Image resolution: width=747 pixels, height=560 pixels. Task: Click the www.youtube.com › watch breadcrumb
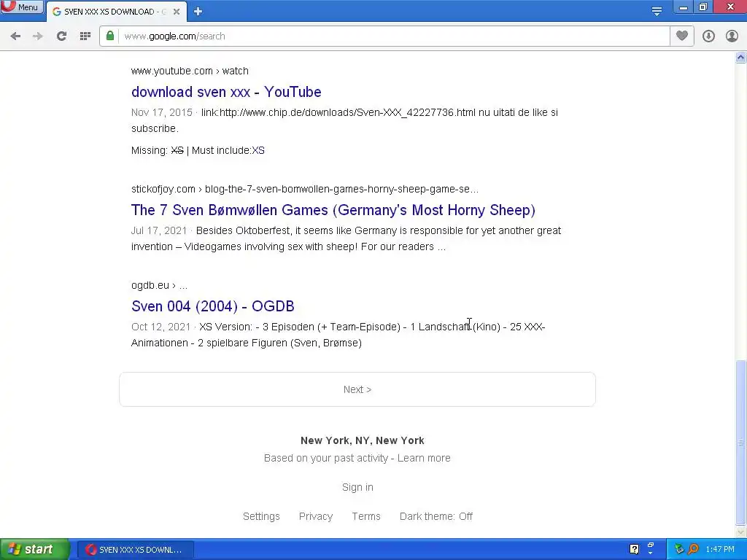tap(190, 71)
